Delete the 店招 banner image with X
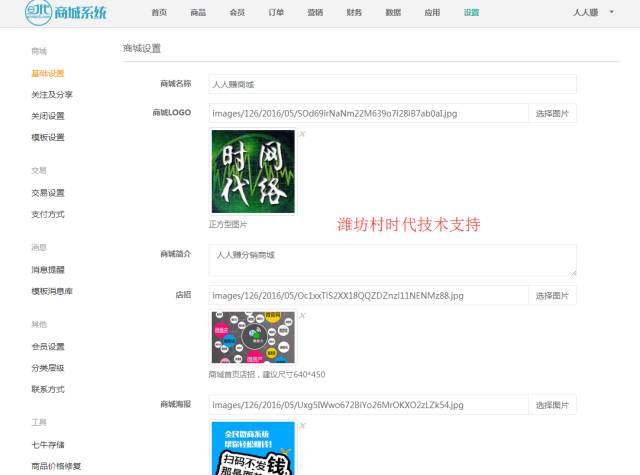The image size is (640, 475). coord(302,315)
